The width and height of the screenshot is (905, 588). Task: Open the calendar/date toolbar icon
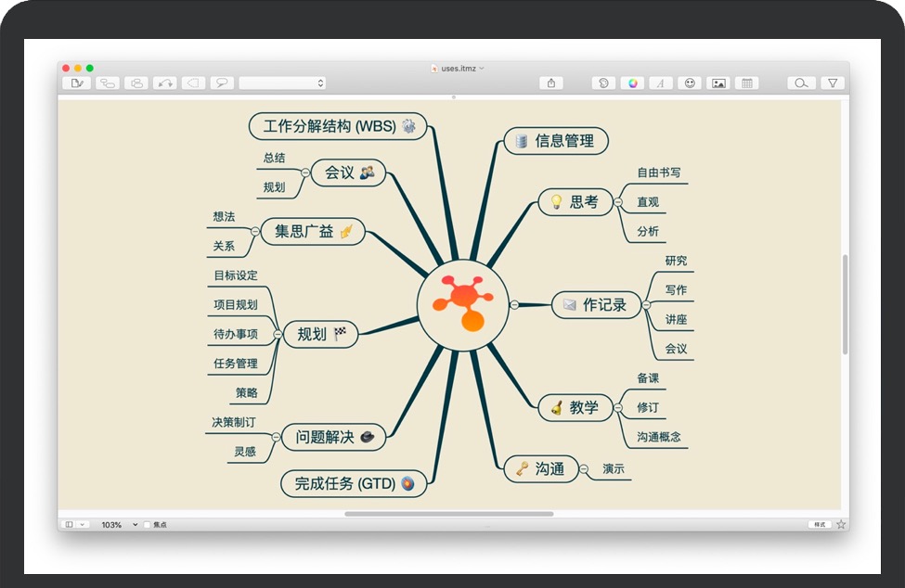pyautogui.click(x=746, y=83)
